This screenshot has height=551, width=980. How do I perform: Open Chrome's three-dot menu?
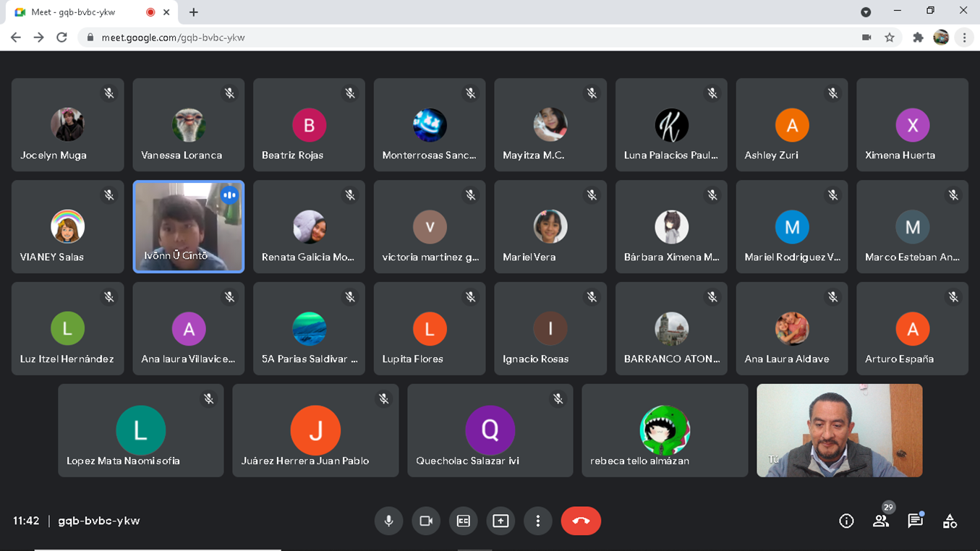coord(964,38)
